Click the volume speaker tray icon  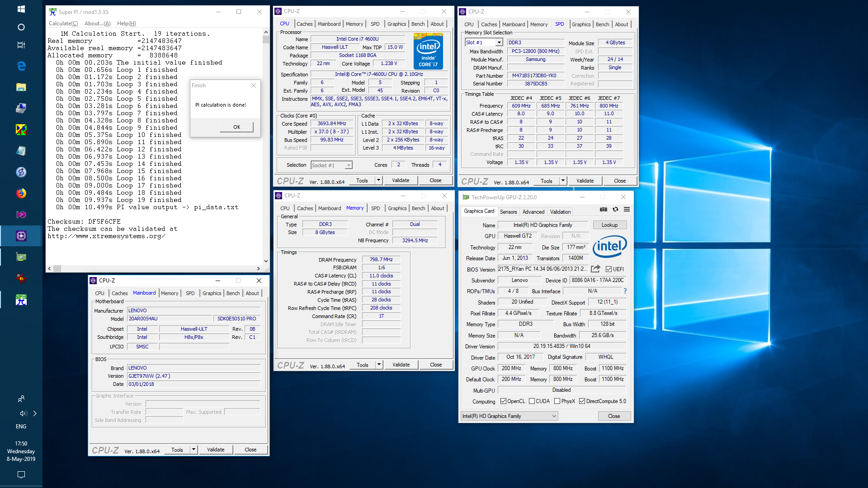pyautogui.click(x=23, y=413)
